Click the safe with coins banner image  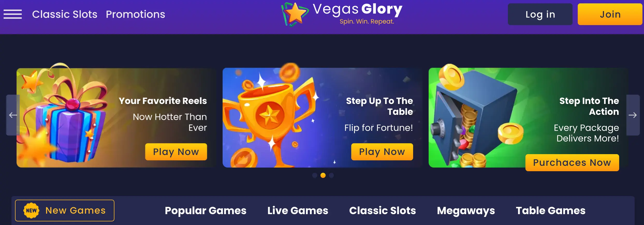click(476, 118)
